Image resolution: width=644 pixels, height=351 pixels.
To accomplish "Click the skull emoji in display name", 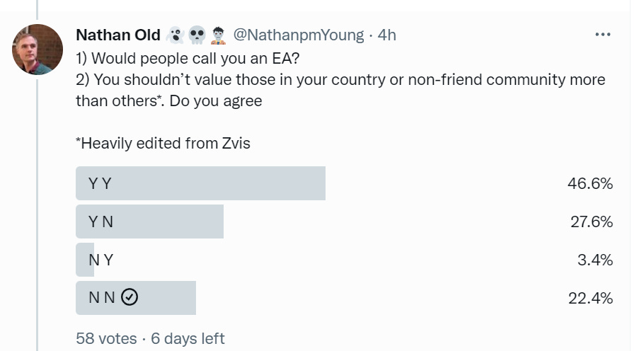I will click(x=197, y=35).
